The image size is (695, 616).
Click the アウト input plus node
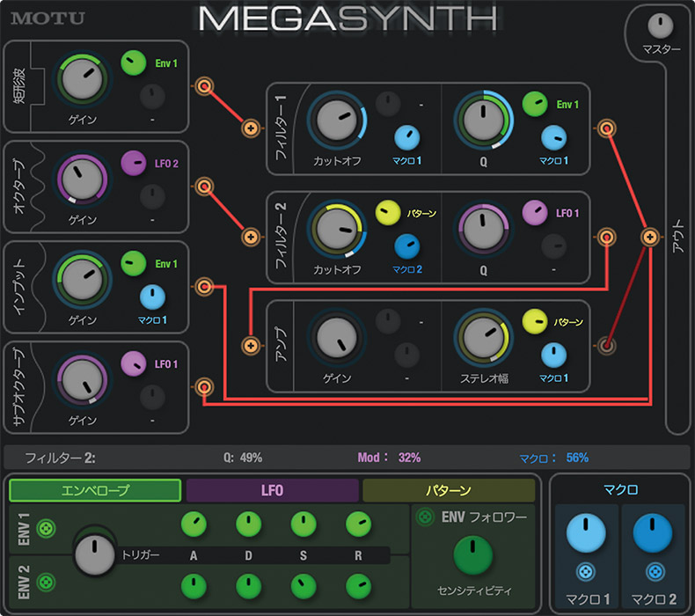[650, 237]
